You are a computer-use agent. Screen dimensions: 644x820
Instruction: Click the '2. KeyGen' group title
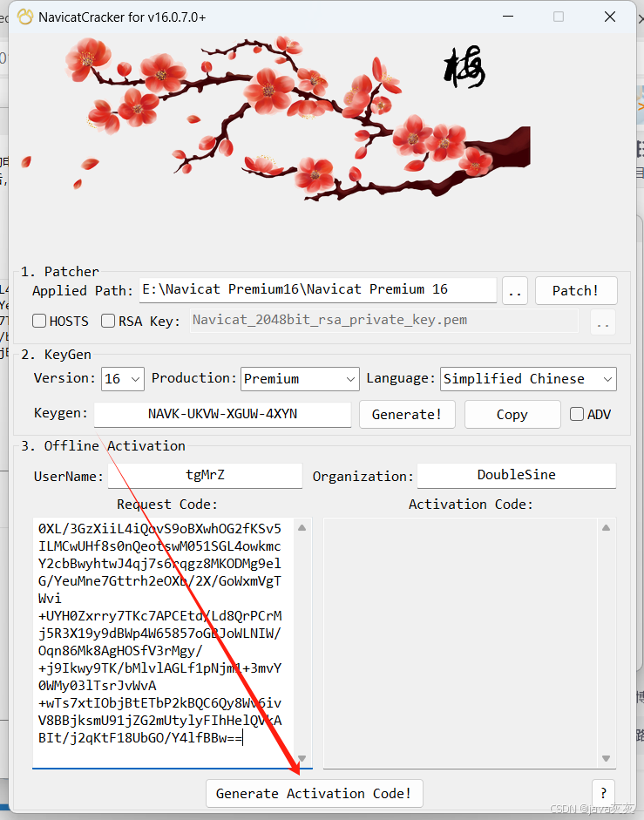[56, 355]
